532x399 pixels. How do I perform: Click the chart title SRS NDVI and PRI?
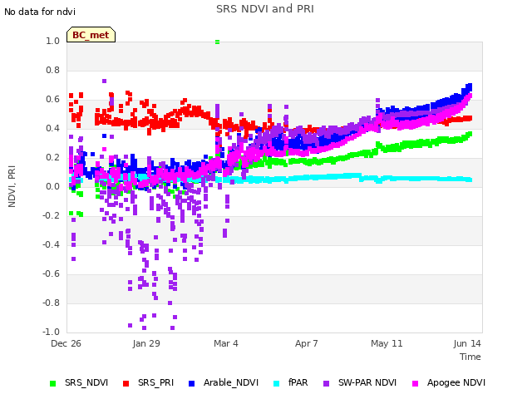click(x=265, y=8)
